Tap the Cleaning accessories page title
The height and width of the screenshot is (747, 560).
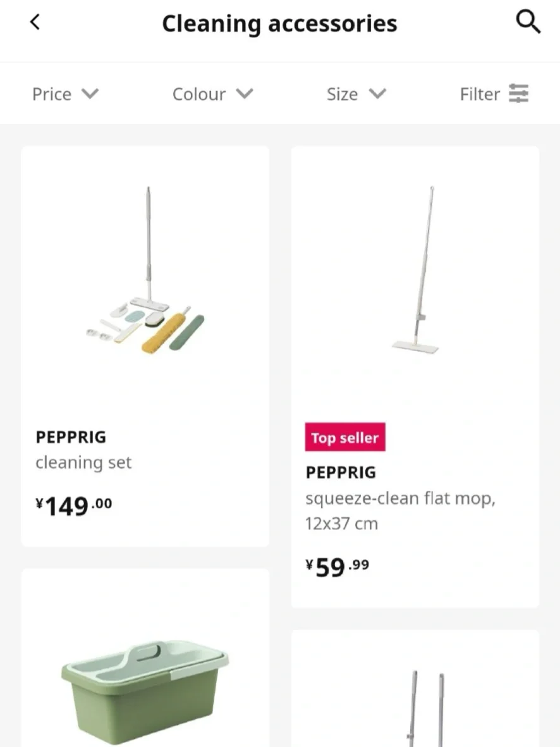click(x=279, y=24)
